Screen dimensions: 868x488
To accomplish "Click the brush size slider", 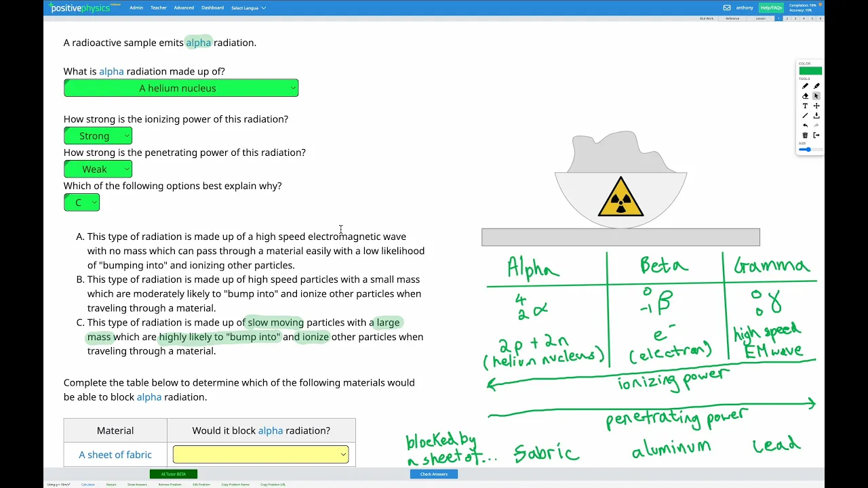I will point(810,149).
